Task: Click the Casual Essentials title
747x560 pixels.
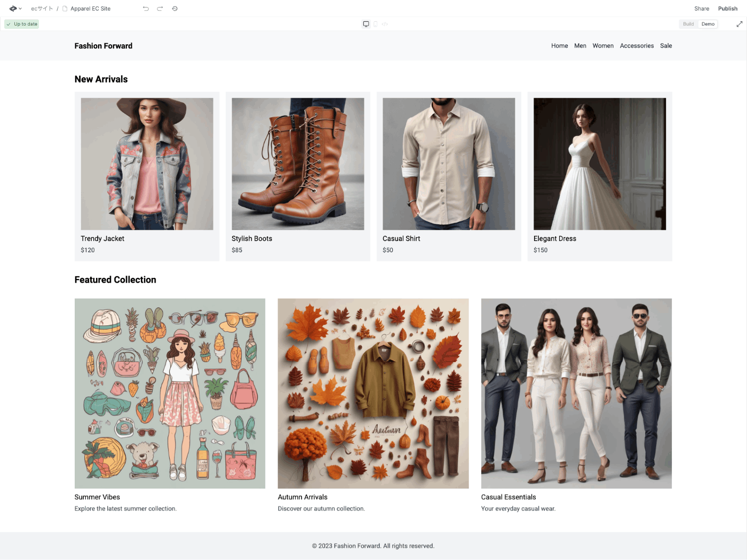Action: pyautogui.click(x=508, y=497)
